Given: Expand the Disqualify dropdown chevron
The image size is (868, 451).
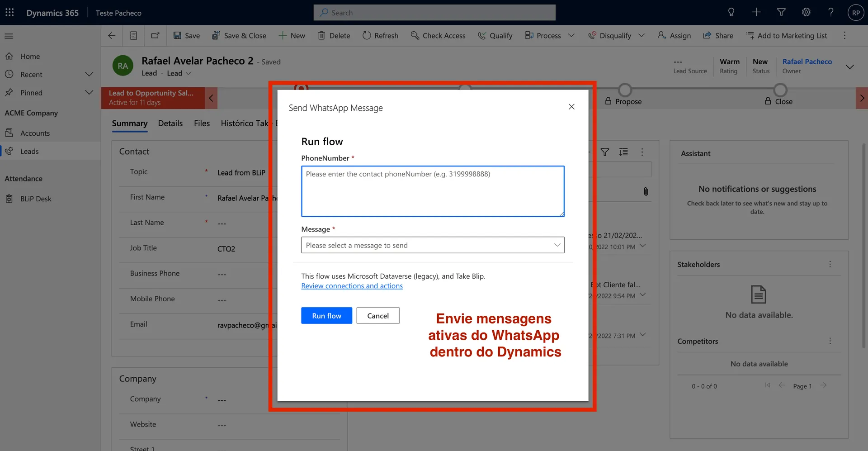Looking at the screenshot, I should point(642,36).
